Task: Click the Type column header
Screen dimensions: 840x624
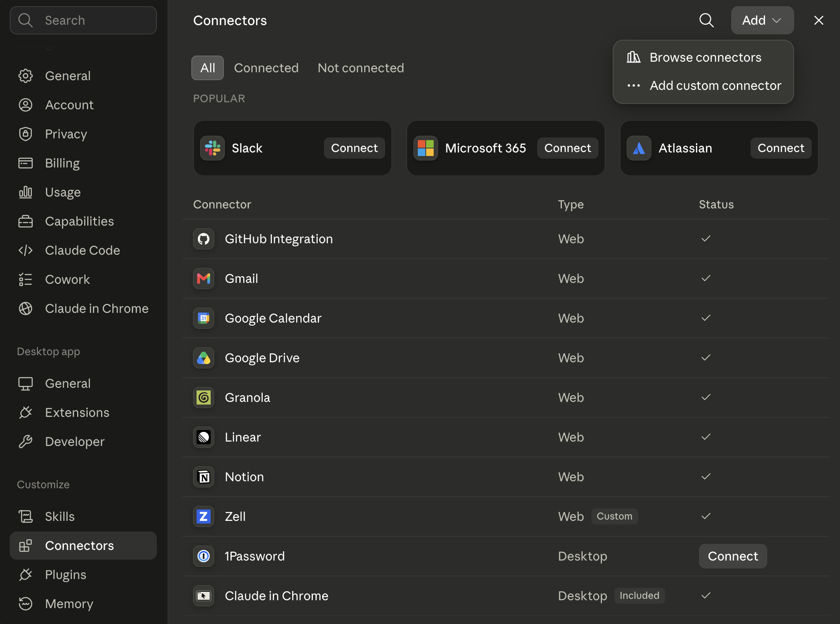Action: tap(571, 204)
